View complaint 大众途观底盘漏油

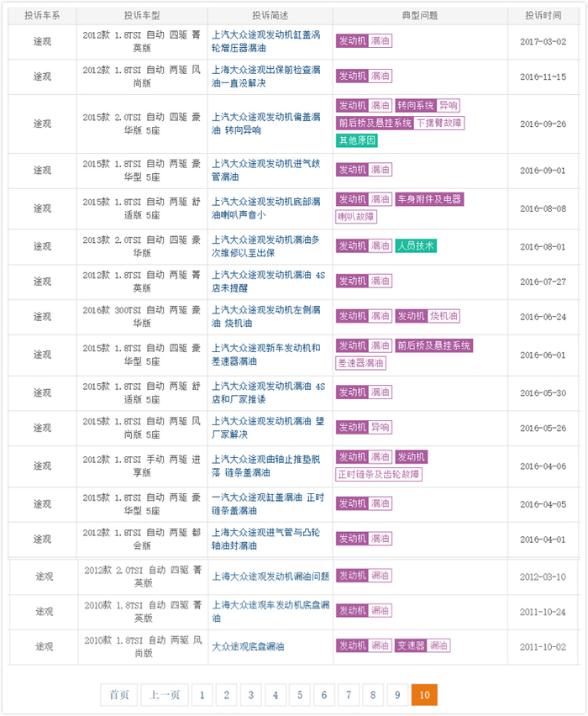(248, 646)
